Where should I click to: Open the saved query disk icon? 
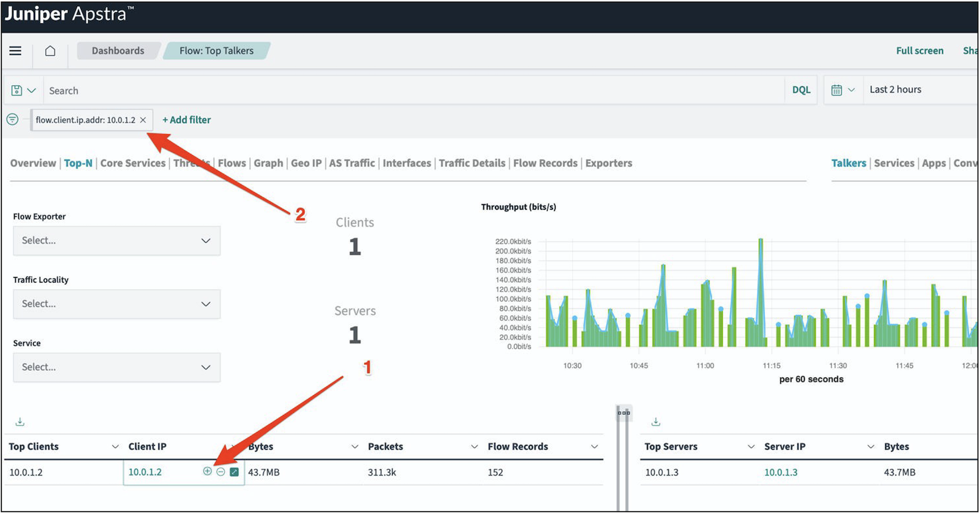[x=17, y=91]
